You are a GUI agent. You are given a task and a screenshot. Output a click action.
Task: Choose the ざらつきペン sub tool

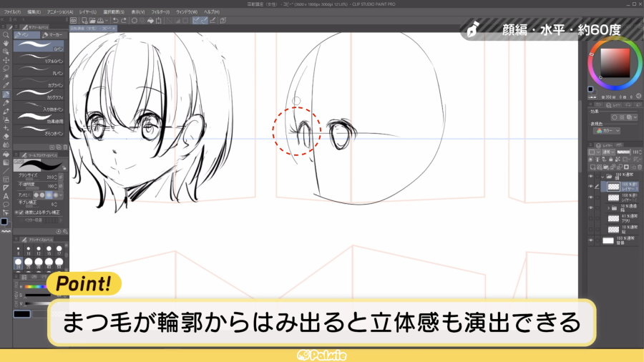pos(39,130)
